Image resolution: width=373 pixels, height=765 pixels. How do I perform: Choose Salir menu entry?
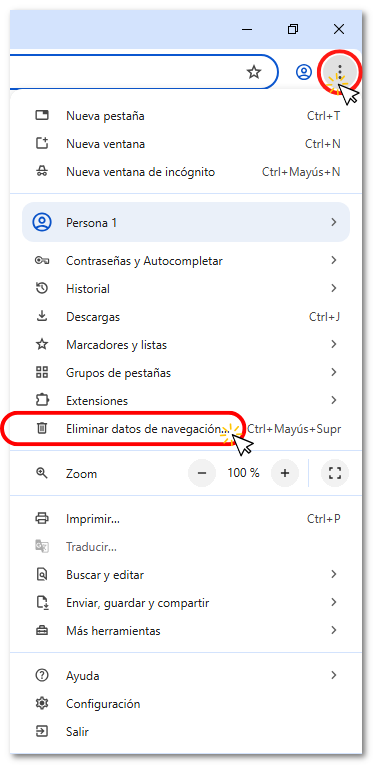186,731
